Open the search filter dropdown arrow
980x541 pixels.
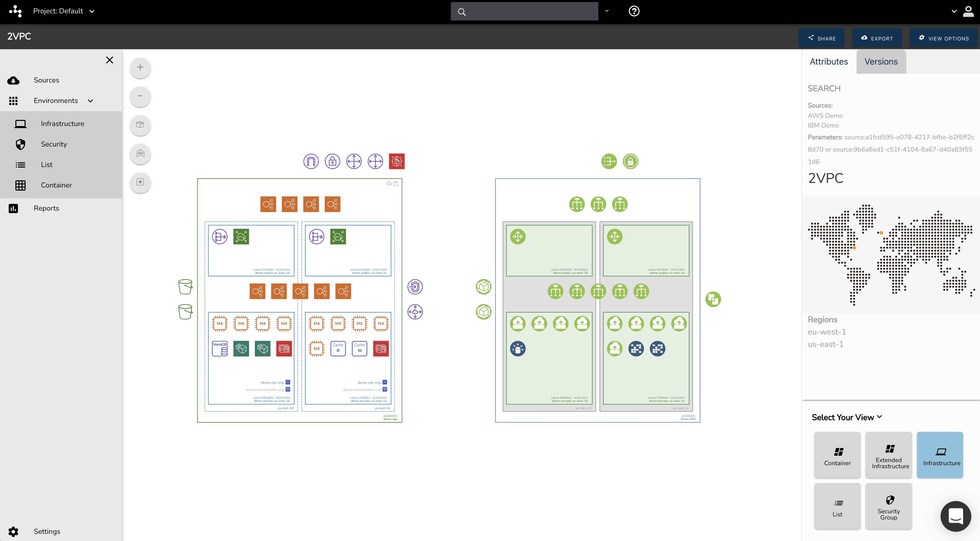coord(606,11)
